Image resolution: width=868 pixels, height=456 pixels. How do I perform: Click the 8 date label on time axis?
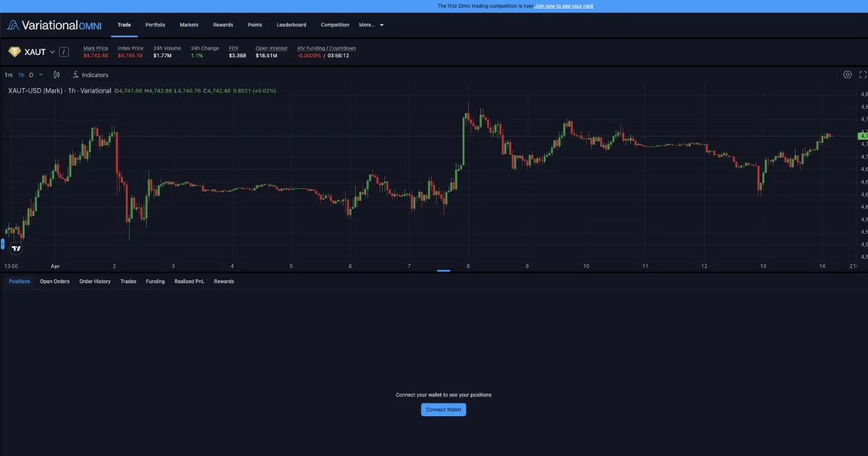click(468, 266)
